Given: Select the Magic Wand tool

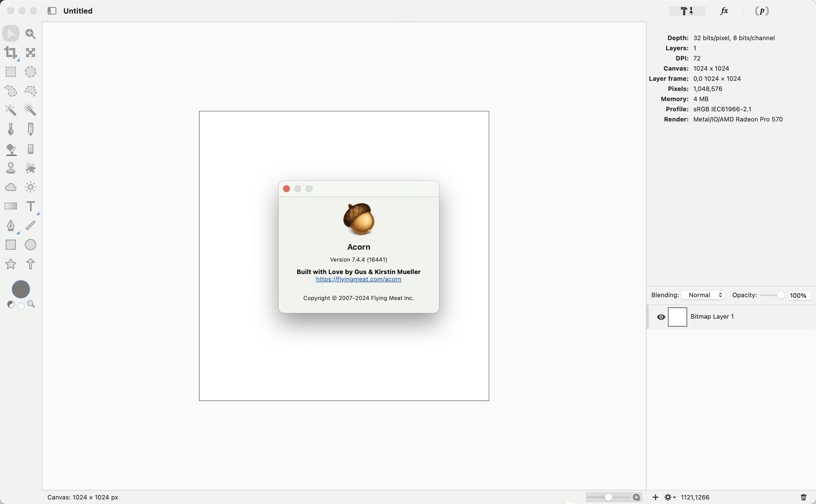Looking at the screenshot, I should click(11, 110).
